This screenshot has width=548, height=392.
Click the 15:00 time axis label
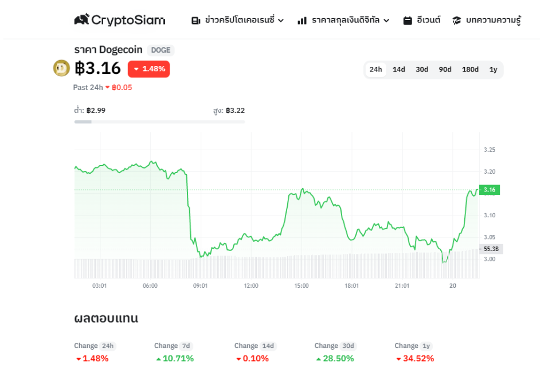(302, 286)
